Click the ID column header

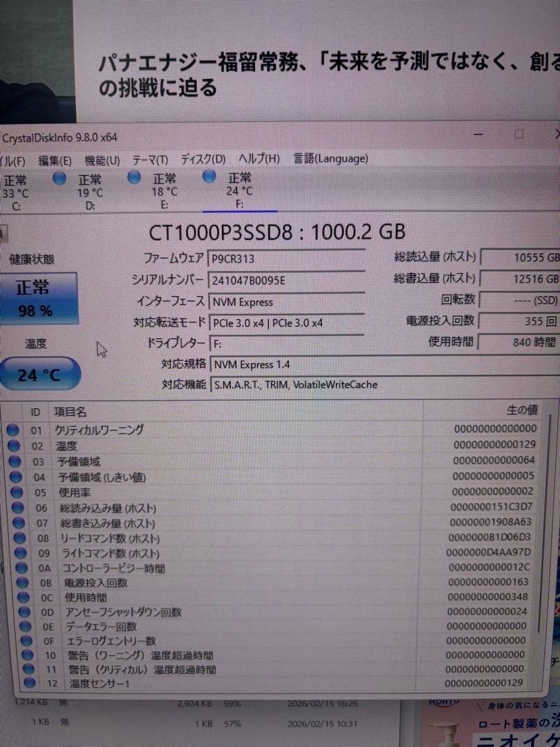(36, 412)
